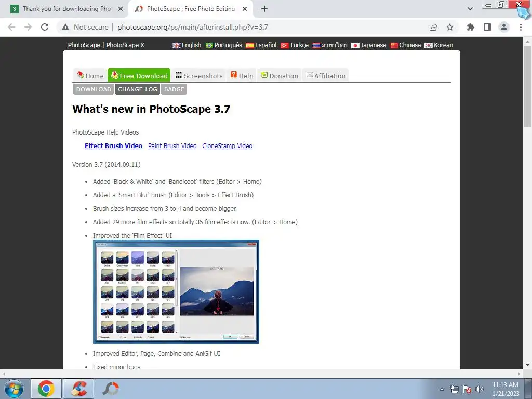The width and height of the screenshot is (532, 399).
Task: Click the network tray icon
Action: 454,390
